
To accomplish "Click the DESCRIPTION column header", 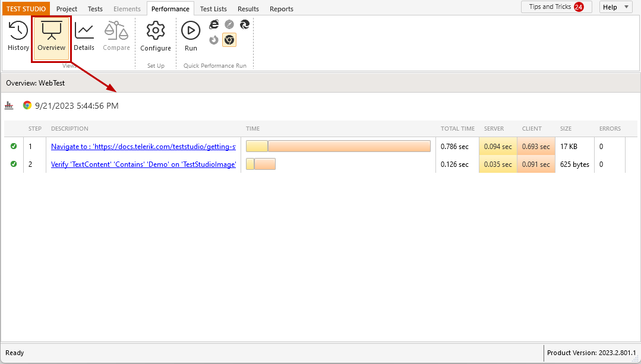I will 70,129.
